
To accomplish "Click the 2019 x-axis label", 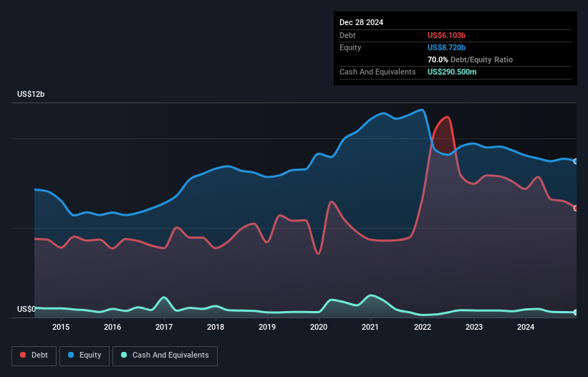I will pos(267,327).
